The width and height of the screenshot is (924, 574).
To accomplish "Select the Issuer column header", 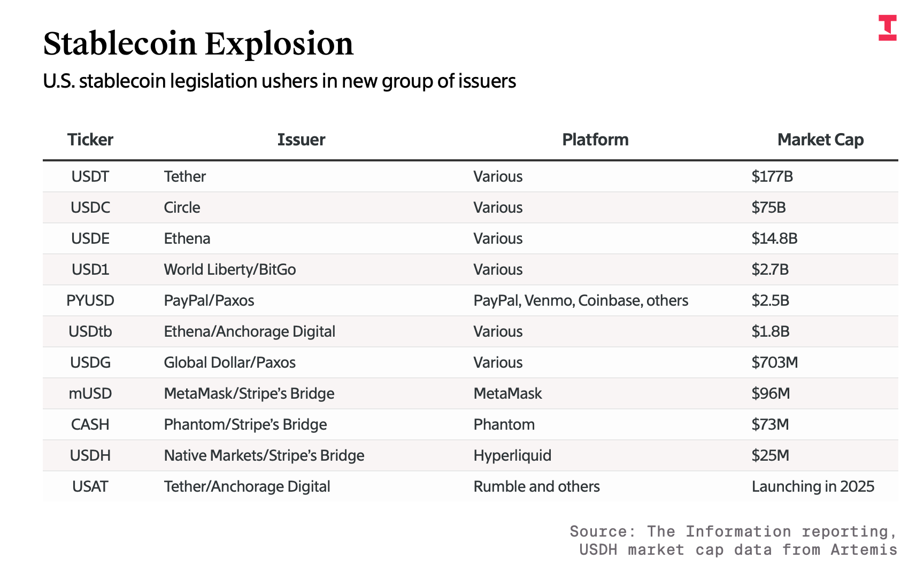I will pyautogui.click(x=301, y=139).
